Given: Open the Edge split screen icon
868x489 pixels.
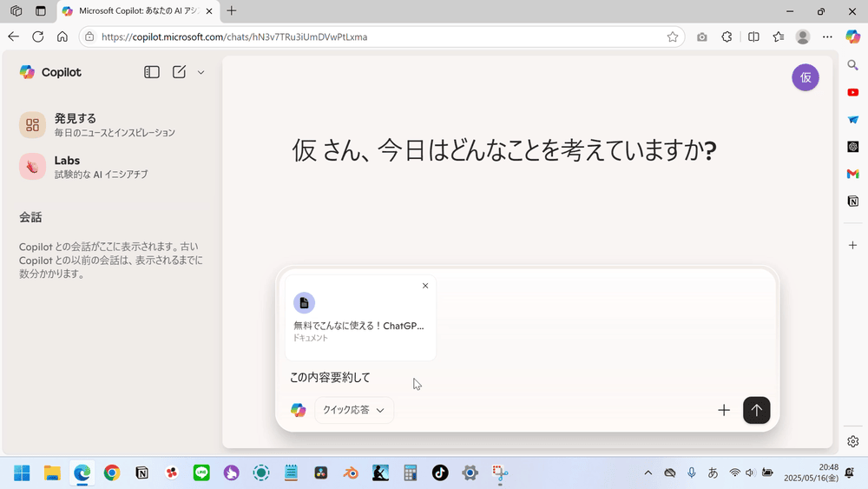Looking at the screenshot, I should tap(753, 36).
